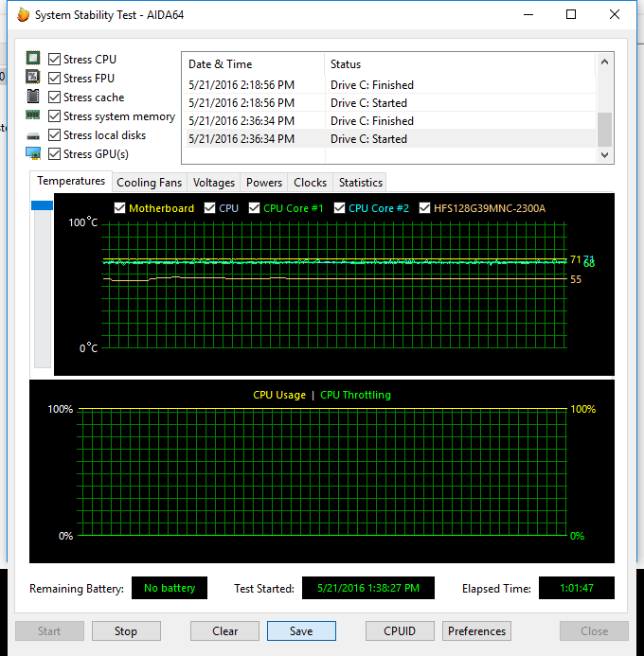Click the FPU percent icon beside Stress FPU

33,77
